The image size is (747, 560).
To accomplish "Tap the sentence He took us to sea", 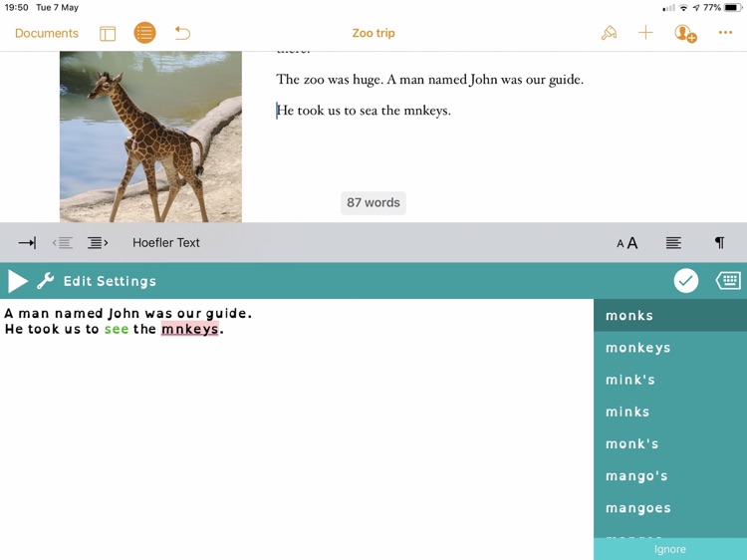I will click(x=364, y=111).
